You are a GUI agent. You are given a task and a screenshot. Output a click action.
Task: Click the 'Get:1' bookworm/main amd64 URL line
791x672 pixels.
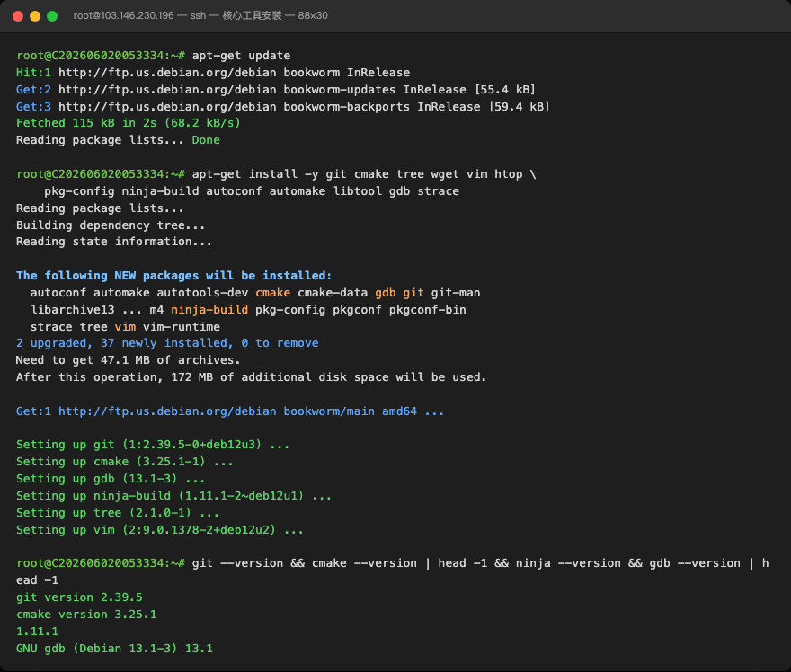[x=230, y=411]
